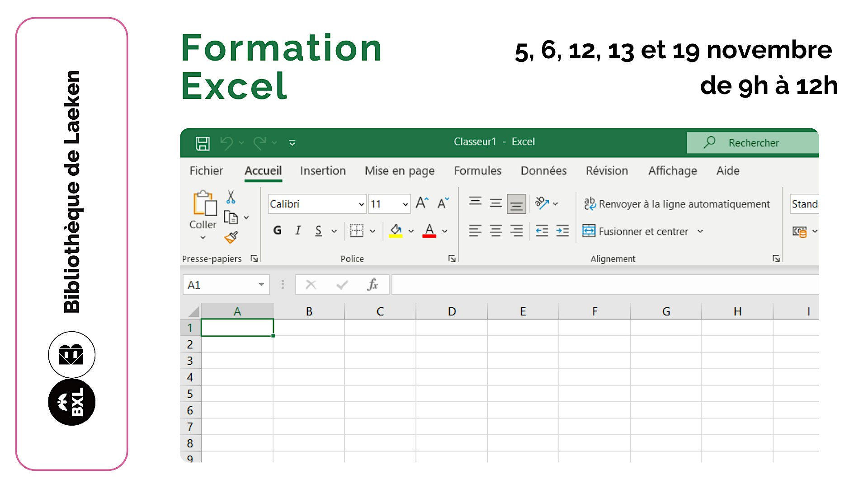Open the Orientation dropdown arrow
The height and width of the screenshot is (488, 868).
click(x=556, y=204)
